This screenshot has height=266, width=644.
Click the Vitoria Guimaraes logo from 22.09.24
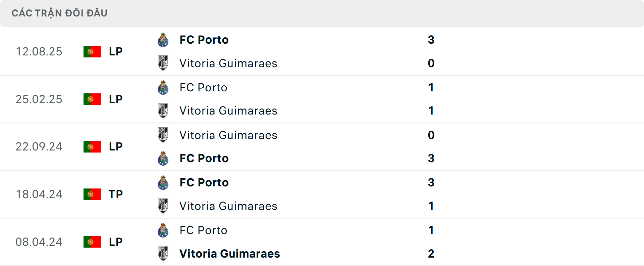tap(163, 135)
